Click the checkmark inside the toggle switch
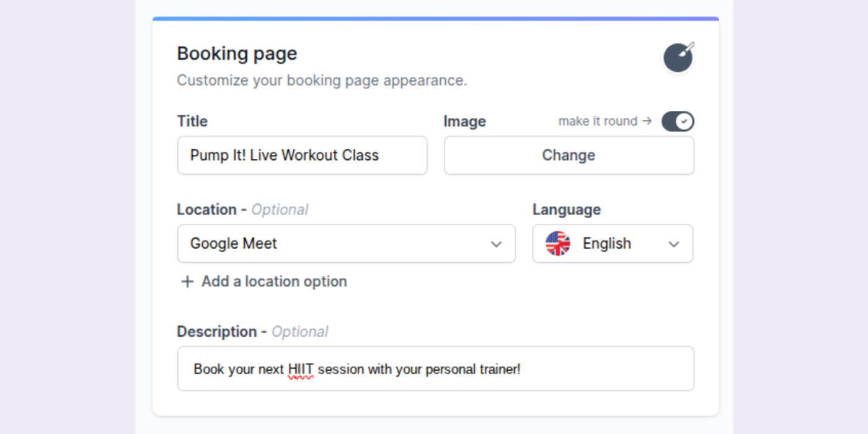868x434 pixels. [684, 122]
